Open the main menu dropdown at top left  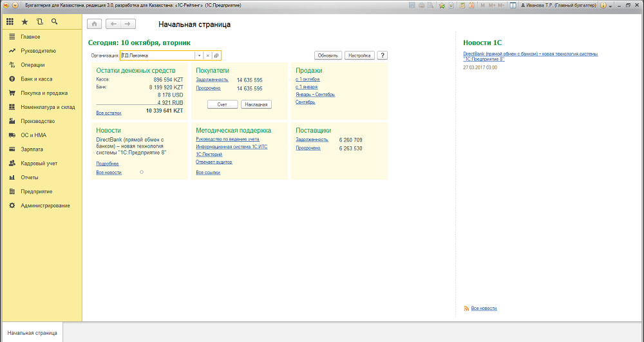15,5
